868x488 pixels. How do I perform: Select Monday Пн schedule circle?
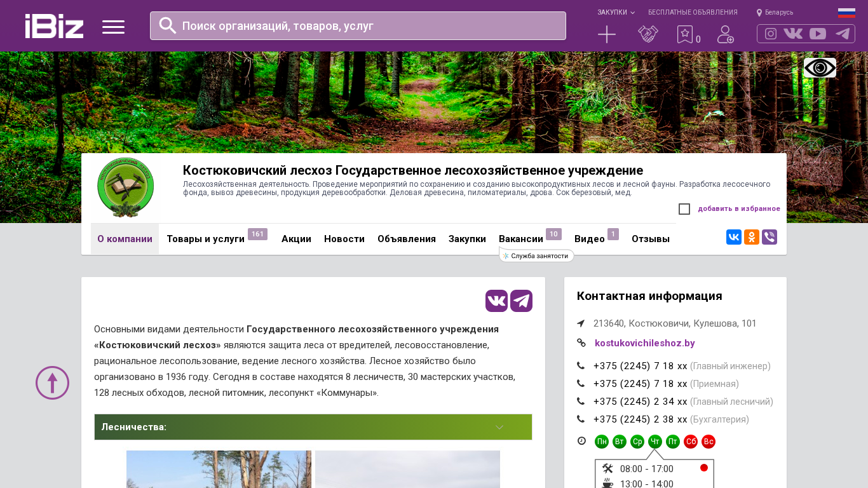pos(602,442)
